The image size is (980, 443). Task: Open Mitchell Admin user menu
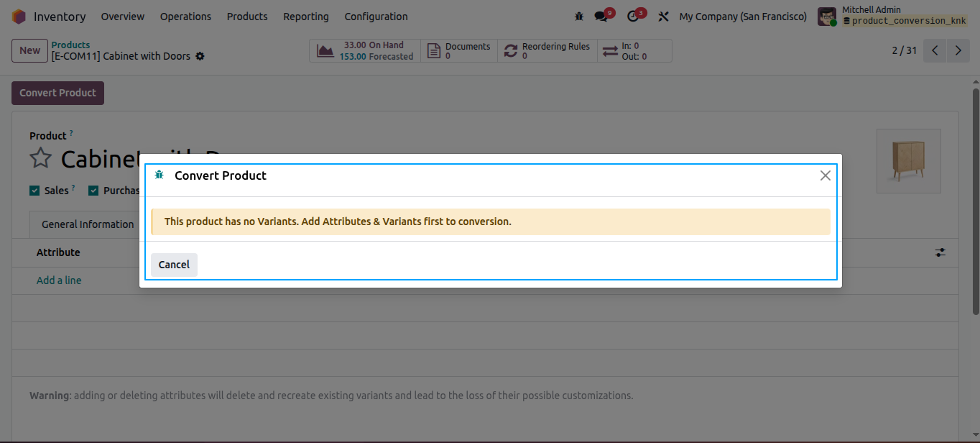pos(894,17)
